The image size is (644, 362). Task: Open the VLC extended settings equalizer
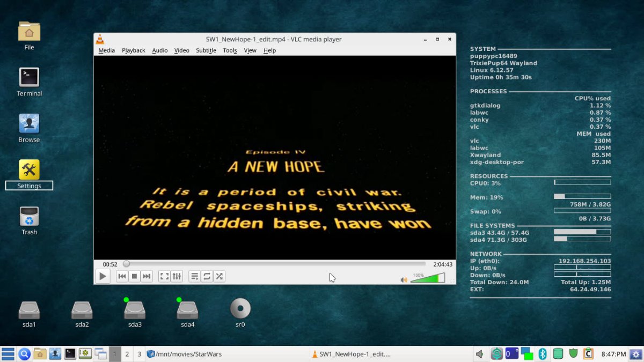(177, 276)
